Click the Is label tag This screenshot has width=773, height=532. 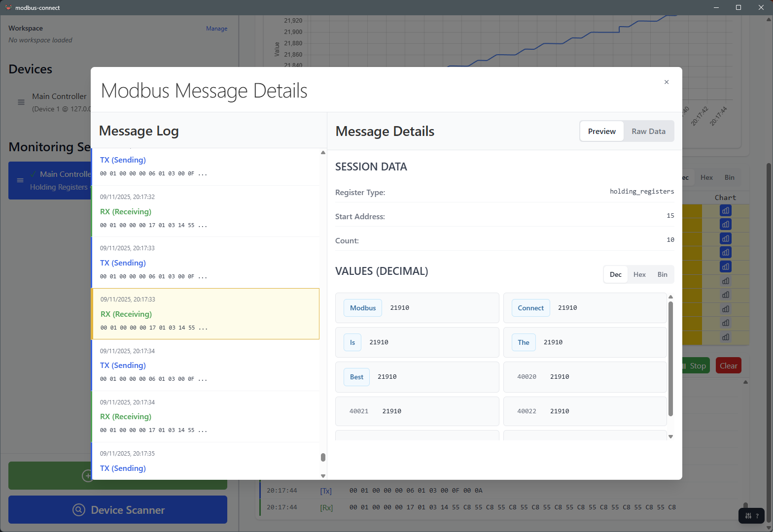pyautogui.click(x=352, y=342)
